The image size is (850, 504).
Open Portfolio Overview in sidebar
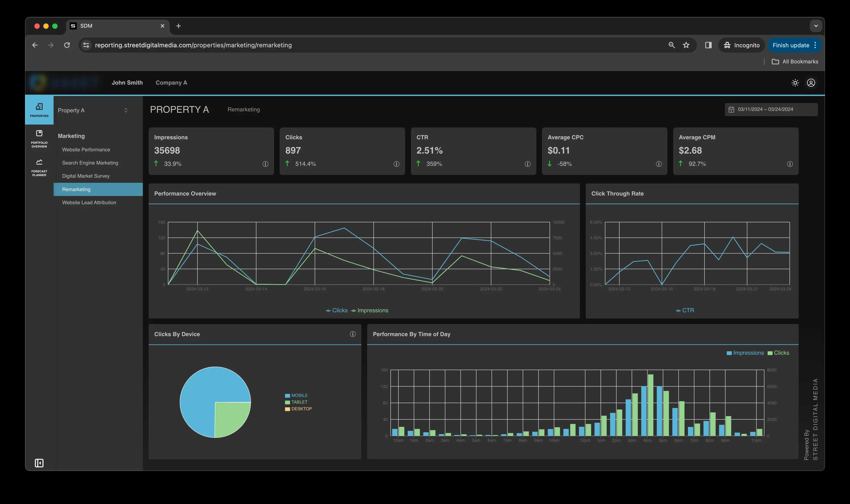click(x=39, y=139)
